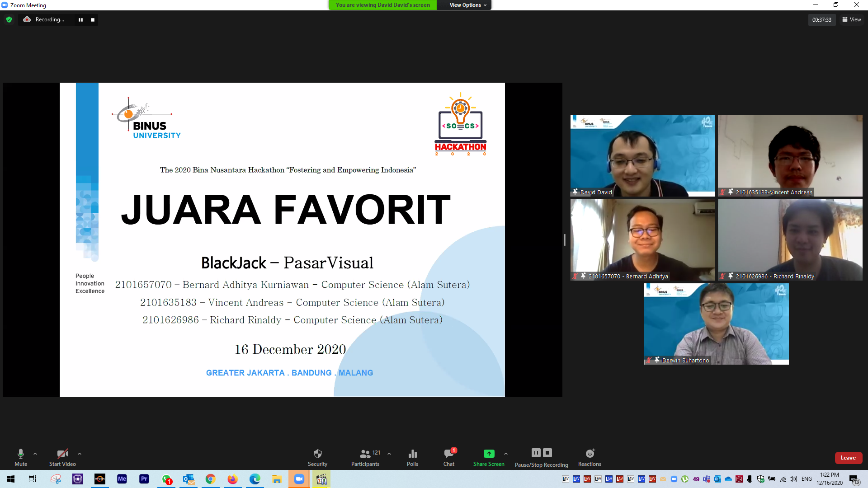868x488 pixels.
Task: Open File Explorer from taskbar
Action: [x=277, y=479]
